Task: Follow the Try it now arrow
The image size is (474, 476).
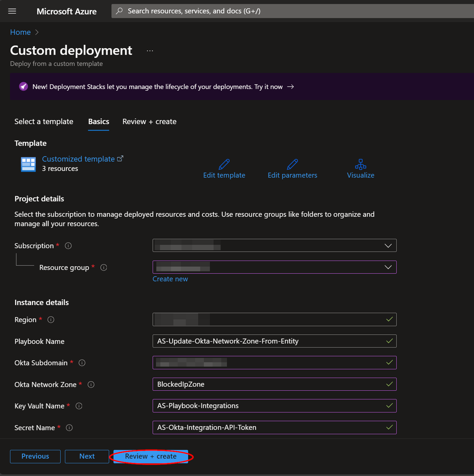Action: coord(291,87)
